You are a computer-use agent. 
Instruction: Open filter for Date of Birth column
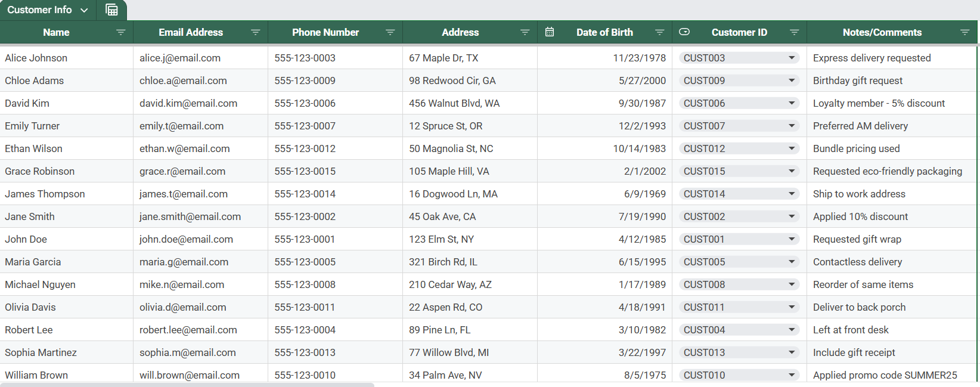659,32
